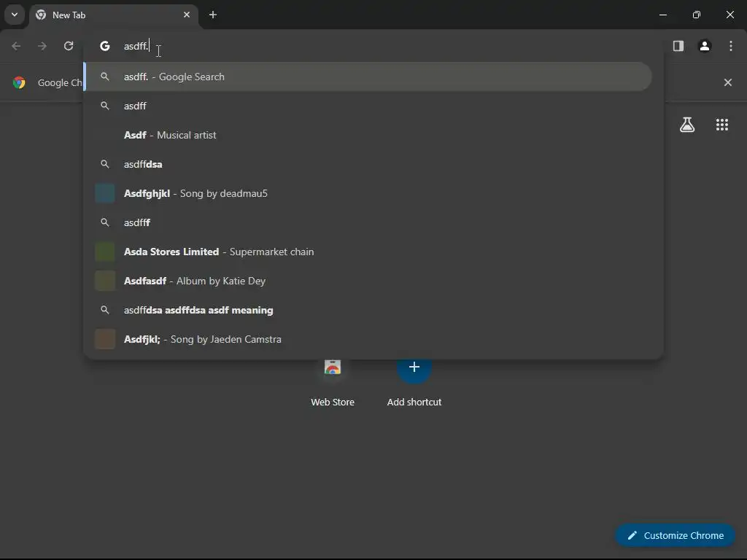The height and width of the screenshot is (560, 747).
Task: Choose 'Asdfjkl; - Song by Jaeden Camstra'
Action: pyautogui.click(x=368, y=339)
